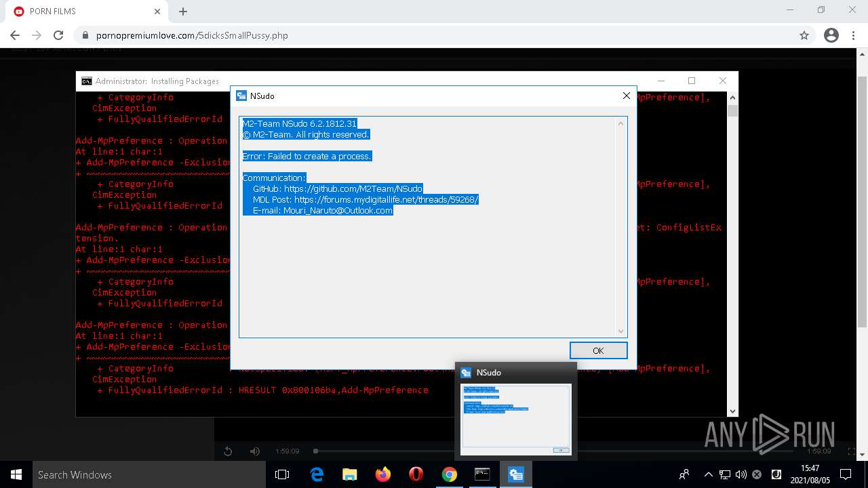Show hidden system tray icons
Image resolution: width=868 pixels, height=488 pixels.
pos(709,474)
